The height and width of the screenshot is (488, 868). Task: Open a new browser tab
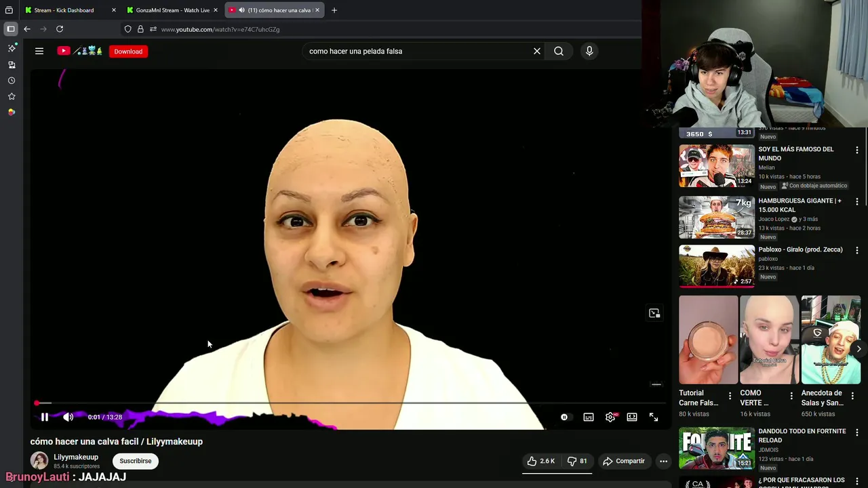(x=334, y=10)
